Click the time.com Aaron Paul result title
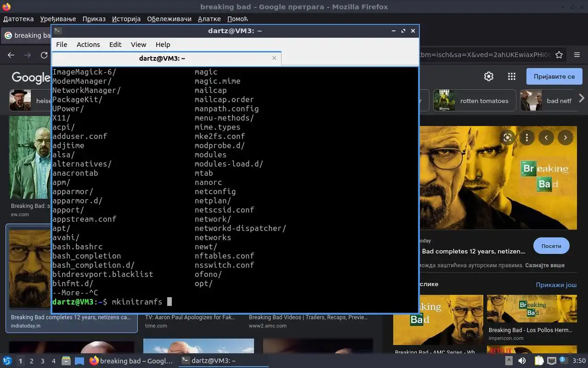This screenshot has width=588, height=368. [190, 317]
